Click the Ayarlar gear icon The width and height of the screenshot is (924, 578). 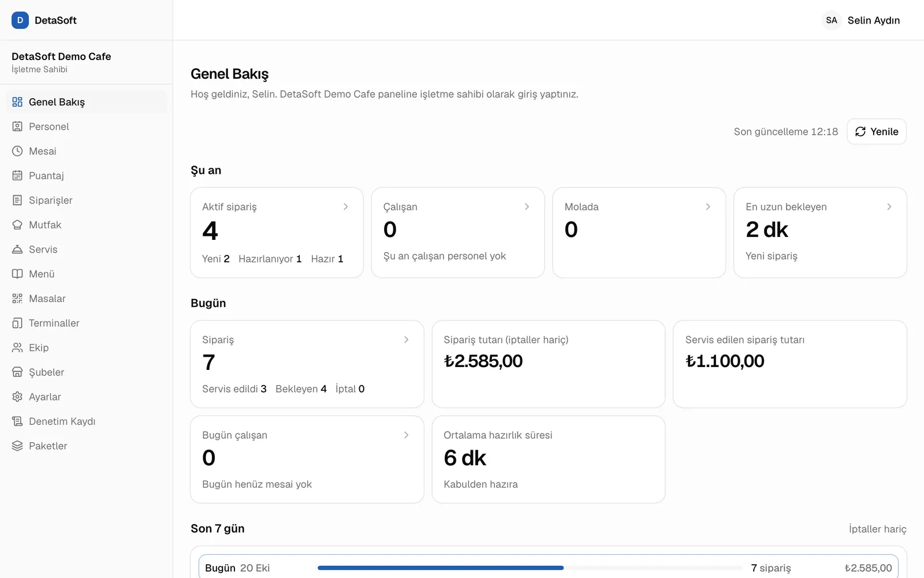click(17, 397)
